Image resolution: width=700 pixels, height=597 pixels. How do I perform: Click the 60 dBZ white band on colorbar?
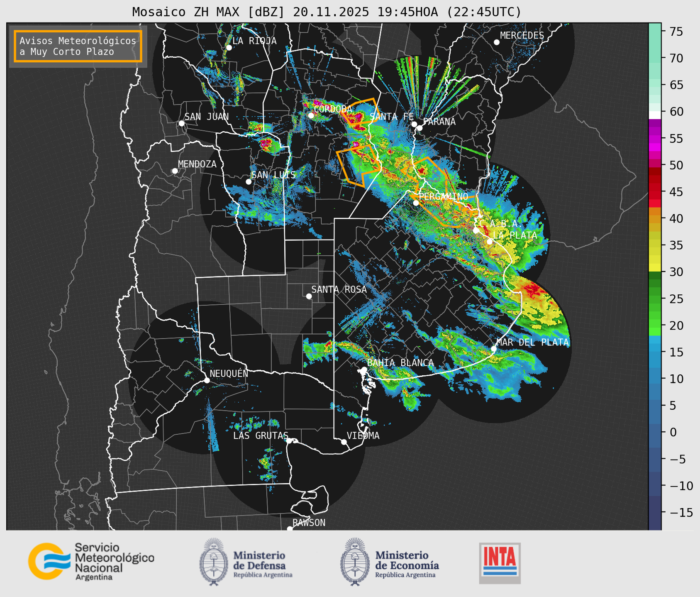click(x=655, y=115)
